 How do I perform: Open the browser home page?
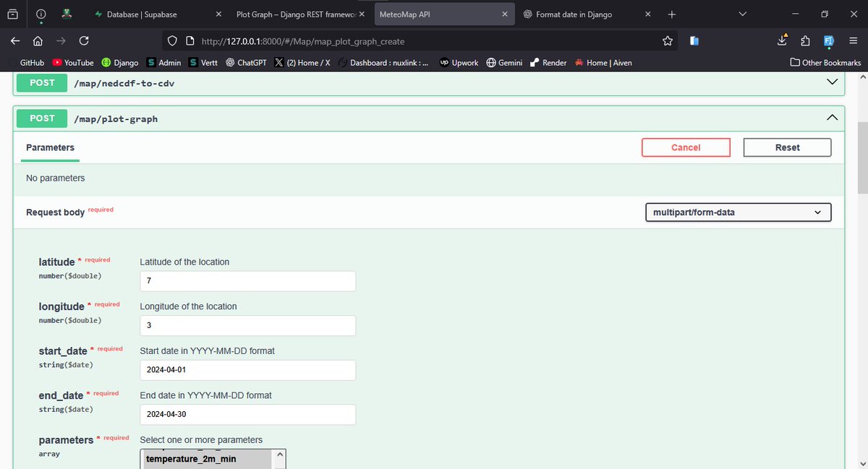click(x=38, y=41)
